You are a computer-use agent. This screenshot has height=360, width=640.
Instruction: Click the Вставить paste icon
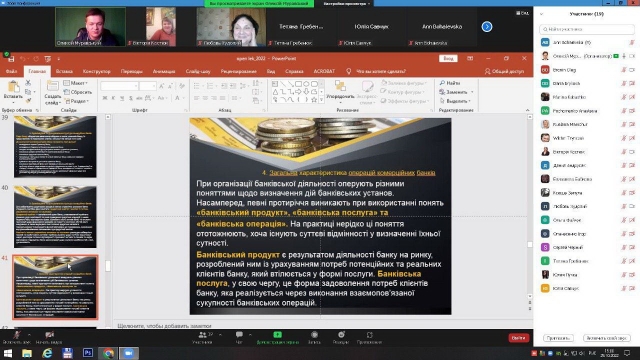(13, 87)
